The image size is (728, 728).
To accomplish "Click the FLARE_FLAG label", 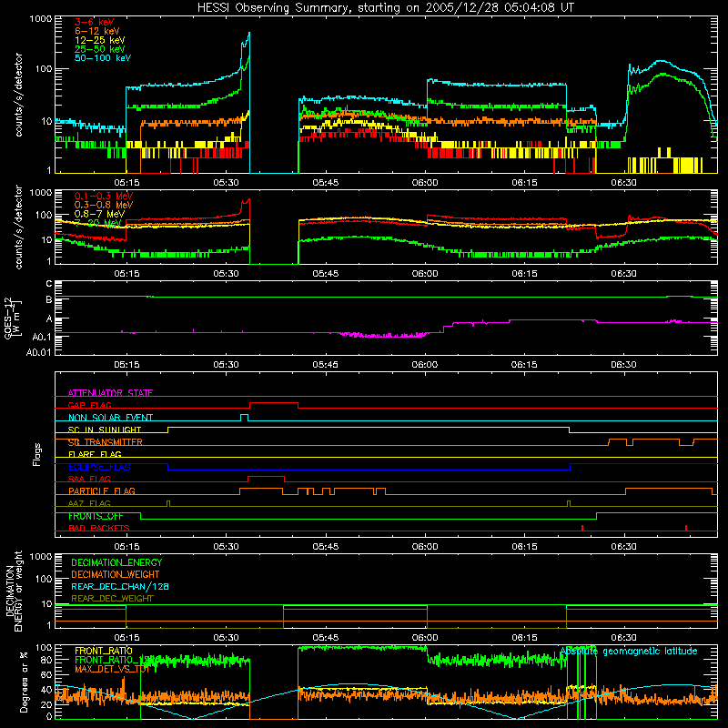I will 95,454.
